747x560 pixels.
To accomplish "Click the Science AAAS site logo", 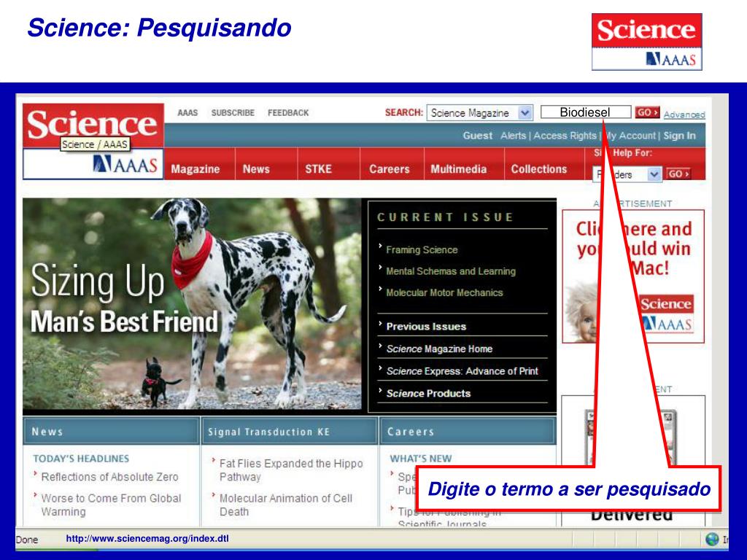I will pos(93,141).
